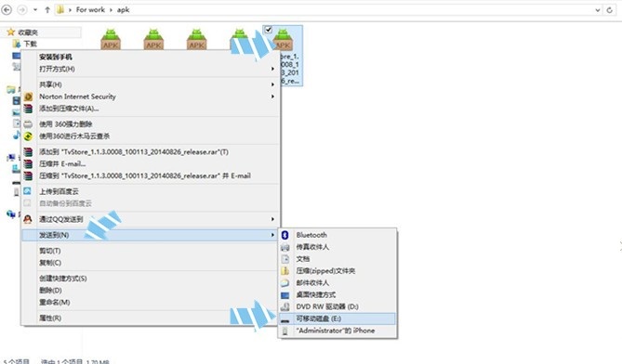Open the 'Send to (N)' submenu

click(151, 235)
